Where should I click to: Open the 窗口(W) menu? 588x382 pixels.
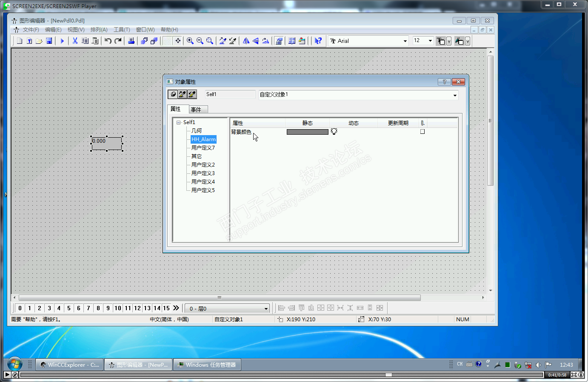(x=145, y=30)
